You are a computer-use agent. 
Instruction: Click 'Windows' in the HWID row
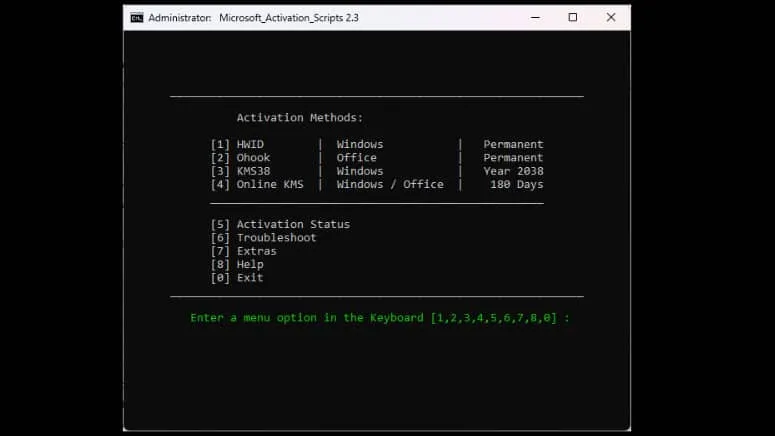(360, 144)
